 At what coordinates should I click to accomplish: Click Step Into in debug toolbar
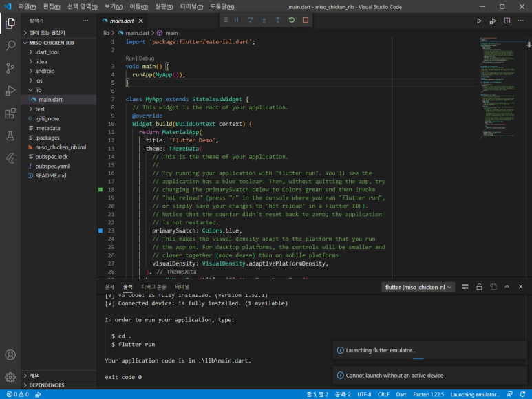click(x=264, y=21)
